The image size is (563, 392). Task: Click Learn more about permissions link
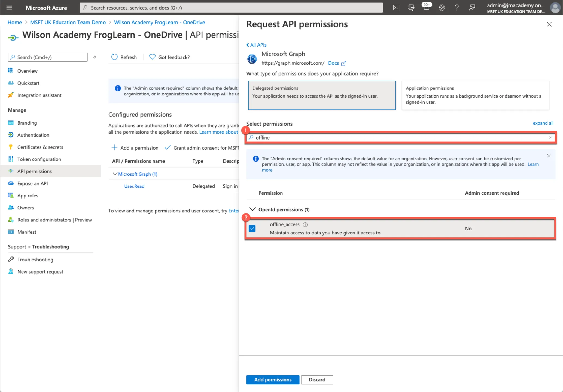click(x=219, y=132)
